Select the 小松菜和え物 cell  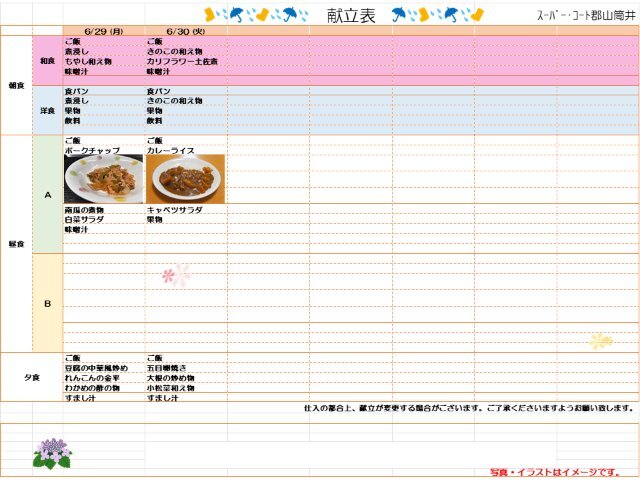171,388
